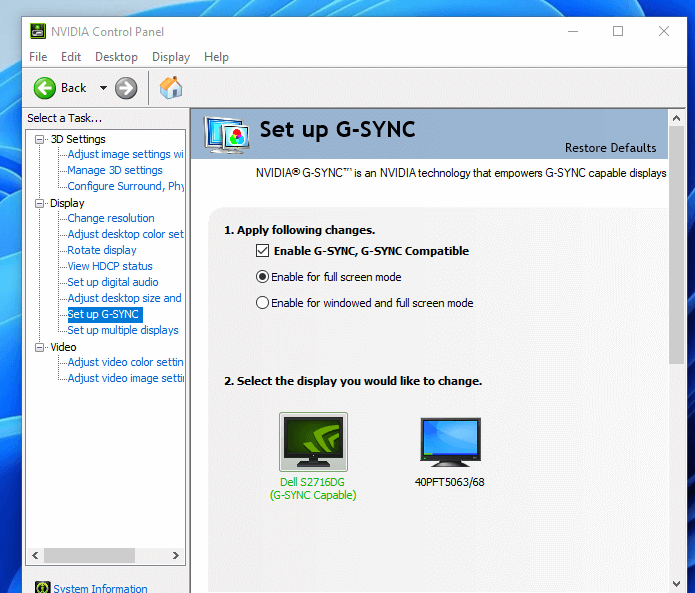Select Enable for windowed and full screen mode
Image resolution: width=695 pixels, height=593 pixels.
[x=262, y=303]
